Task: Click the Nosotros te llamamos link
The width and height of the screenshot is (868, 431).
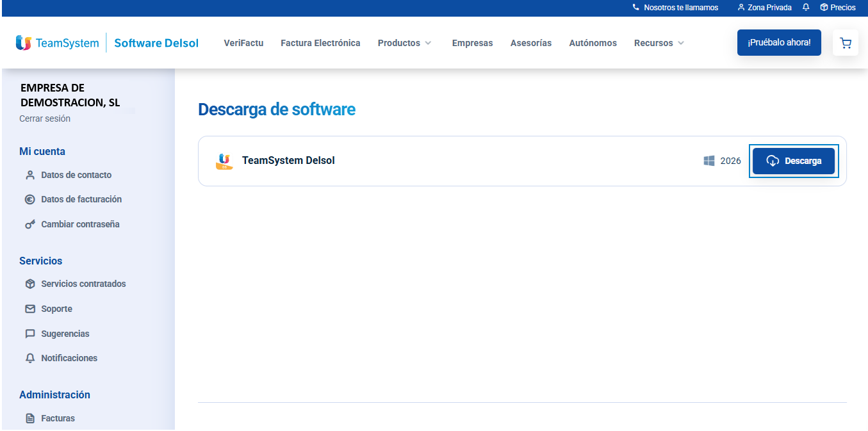Action: [681, 8]
